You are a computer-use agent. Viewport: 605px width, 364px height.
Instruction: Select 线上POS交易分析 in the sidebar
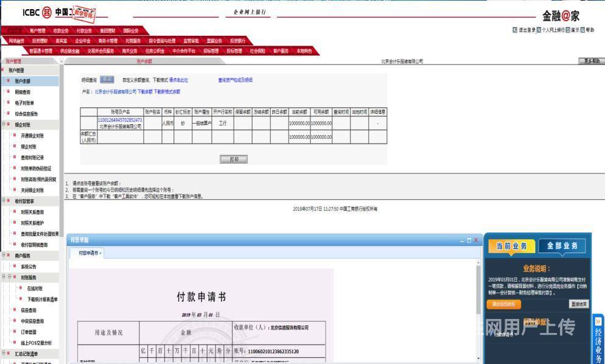point(37,343)
